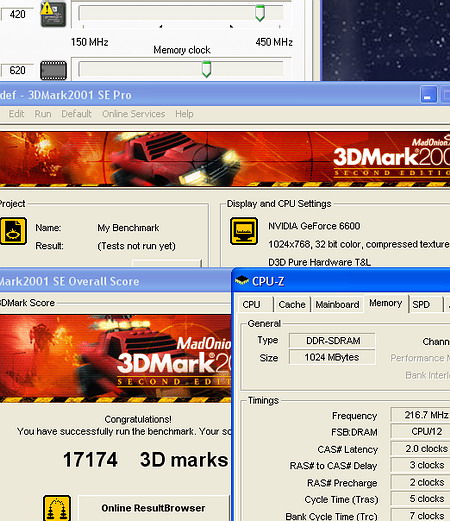The image size is (450, 521).
Task: Switch to the Mainboard tab in CPU-Z
Action: (x=337, y=305)
